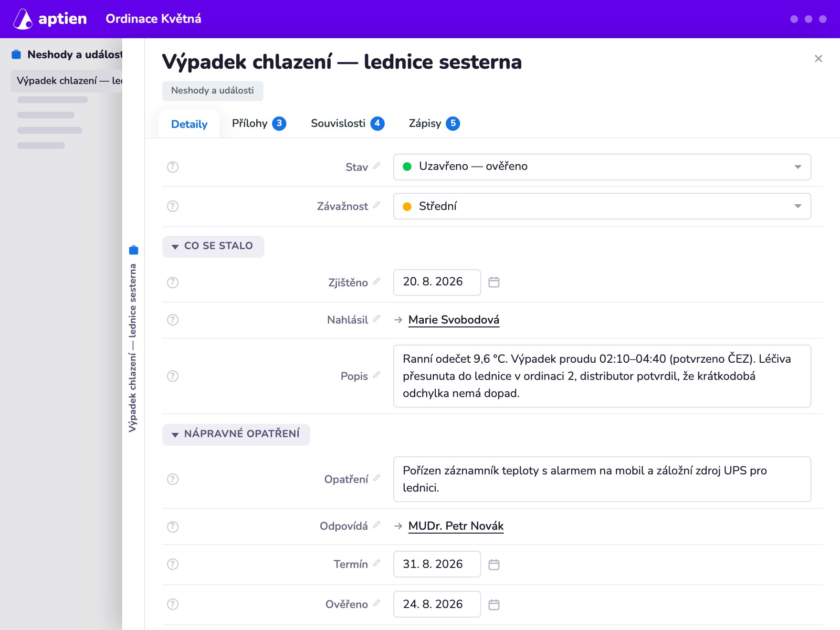Click pencil edit icon beside Nahlásil

tap(377, 318)
